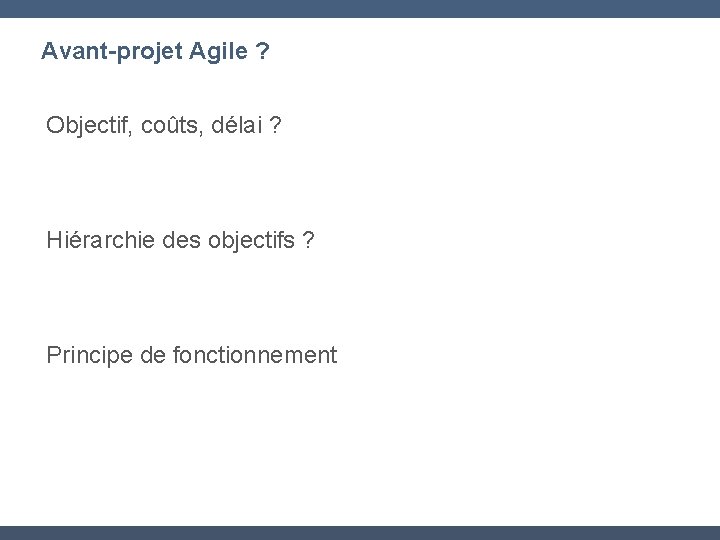Click the word "des" in second bullet

click(x=181, y=240)
